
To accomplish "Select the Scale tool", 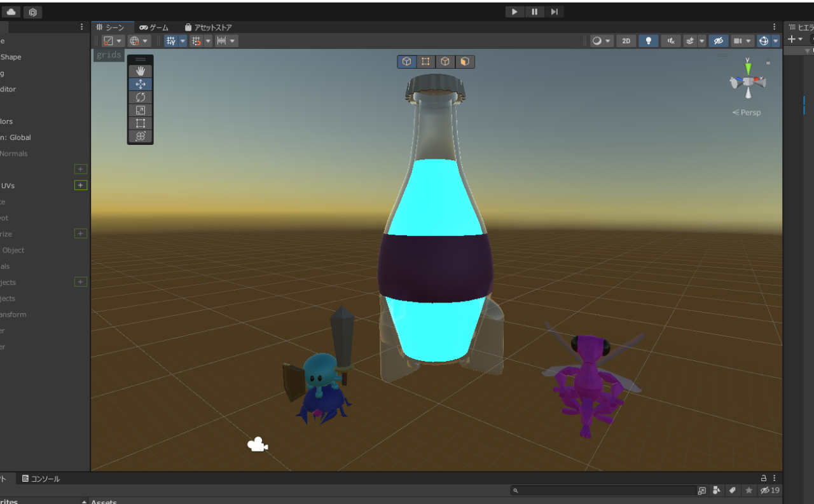I will tap(141, 111).
